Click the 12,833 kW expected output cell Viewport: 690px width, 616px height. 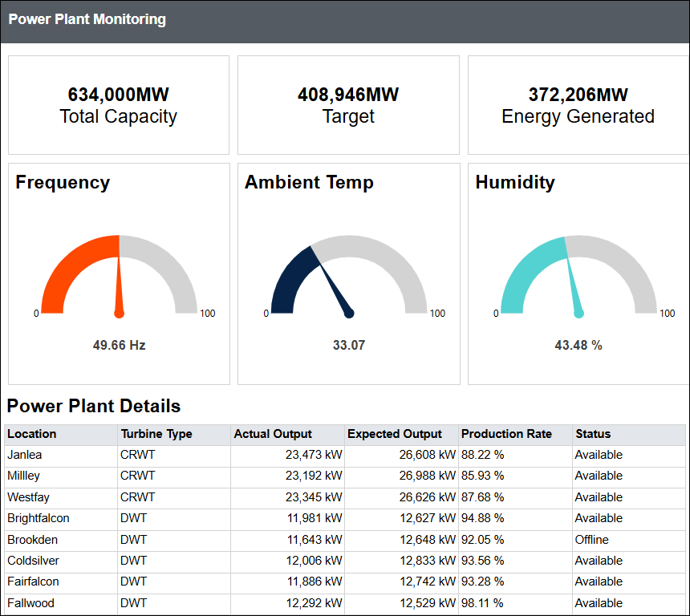click(x=401, y=561)
